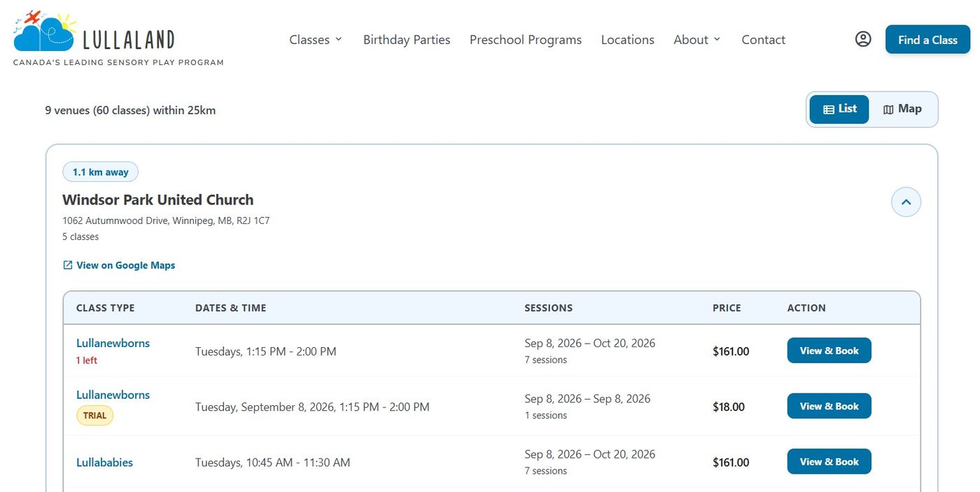
Task: View & Book Lullababies Tuesdays 10:45 AM class
Action: 829,462
